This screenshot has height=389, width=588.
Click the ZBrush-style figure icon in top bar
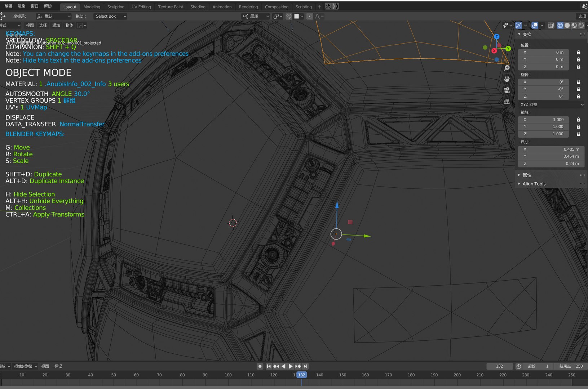click(328, 6)
